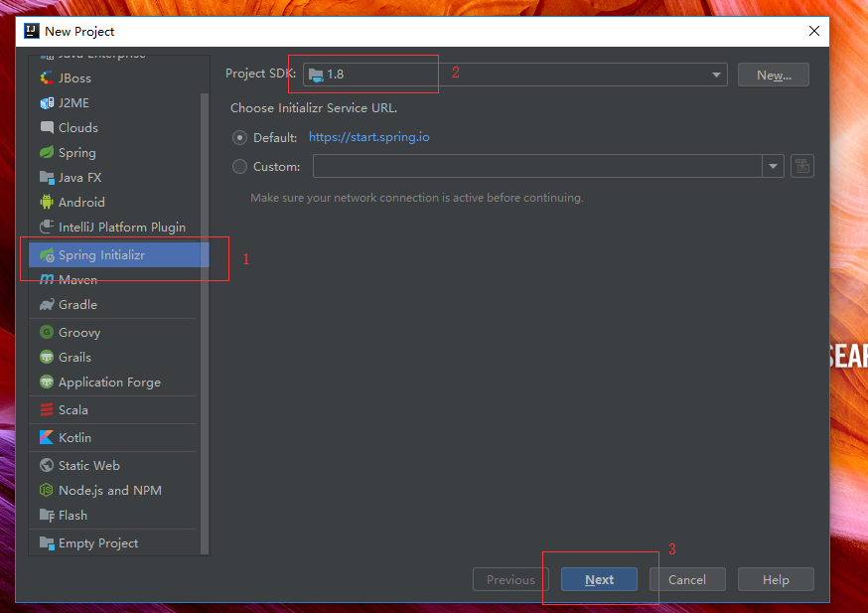Click the Kotlin logo icon
868x613 pixels.
[47, 437]
